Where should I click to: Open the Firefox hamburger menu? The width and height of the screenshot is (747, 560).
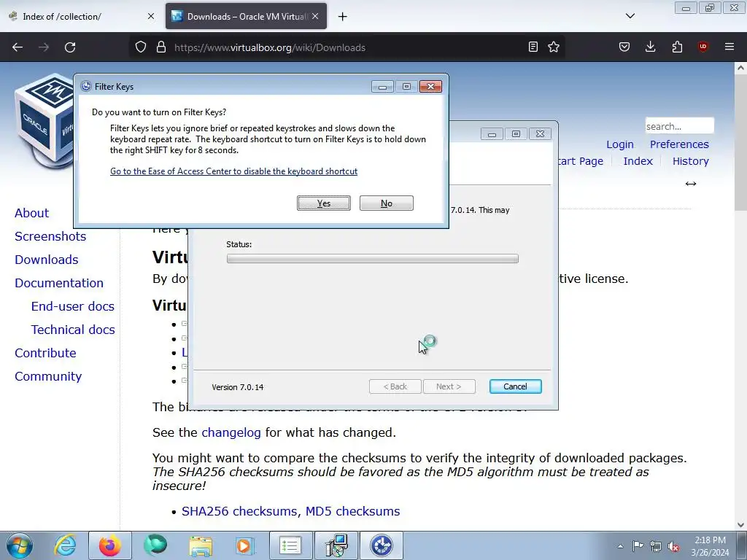(729, 47)
